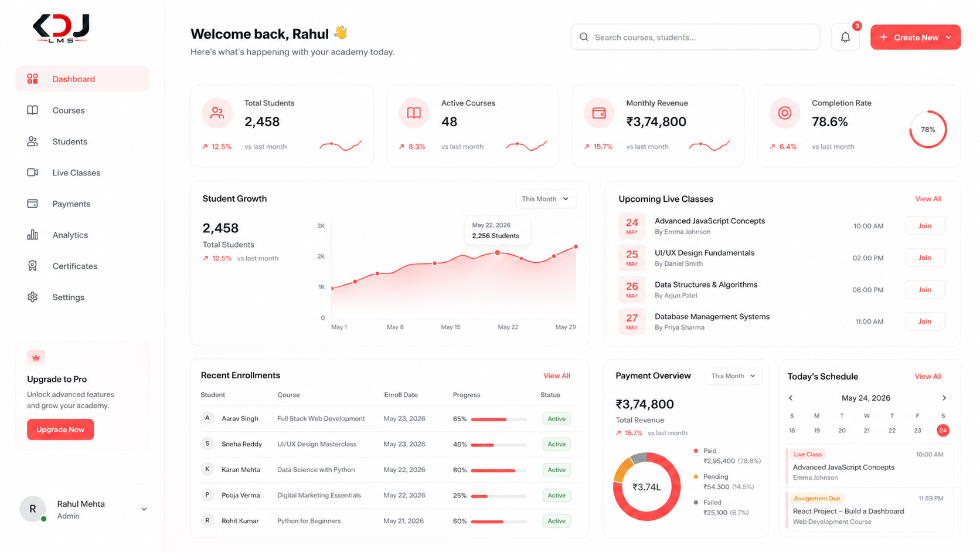Click Karan Mehta's avatar initial
Screen dimensions: 980x552
tap(207, 469)
